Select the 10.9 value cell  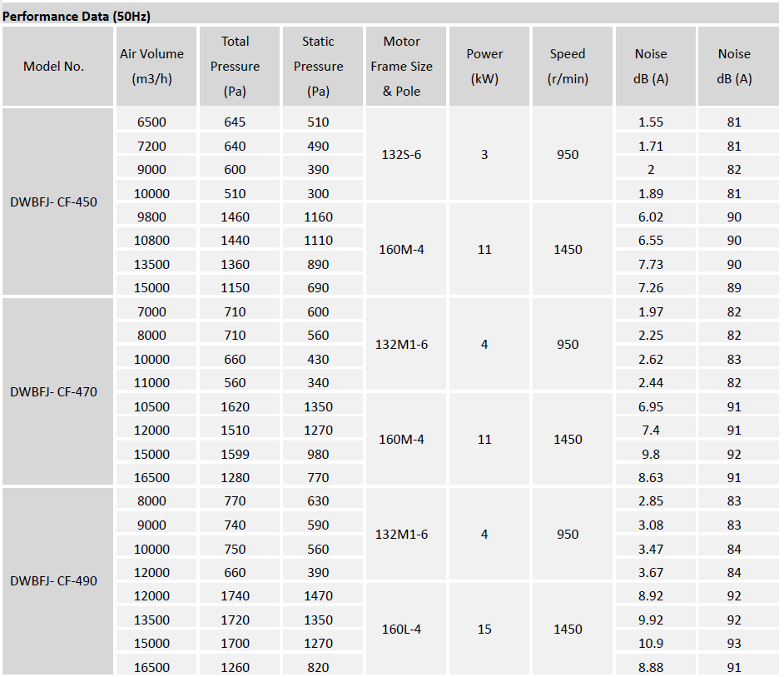point(651,644)
